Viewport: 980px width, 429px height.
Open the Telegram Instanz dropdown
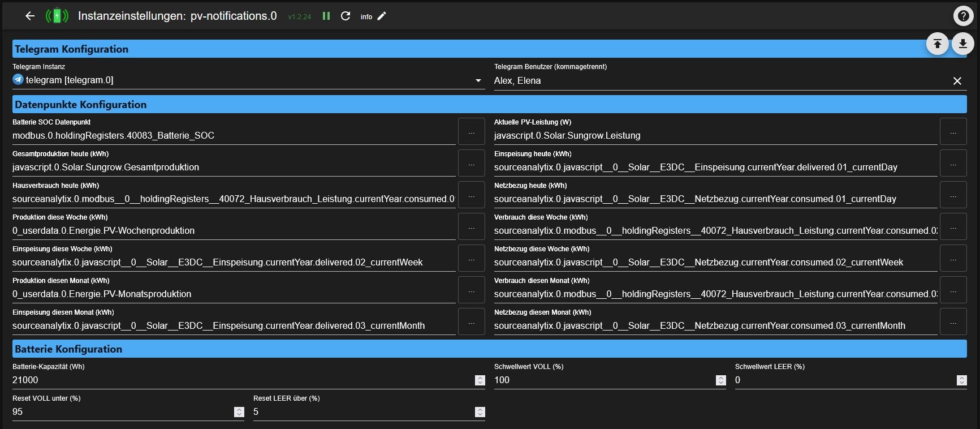point(479,81)
